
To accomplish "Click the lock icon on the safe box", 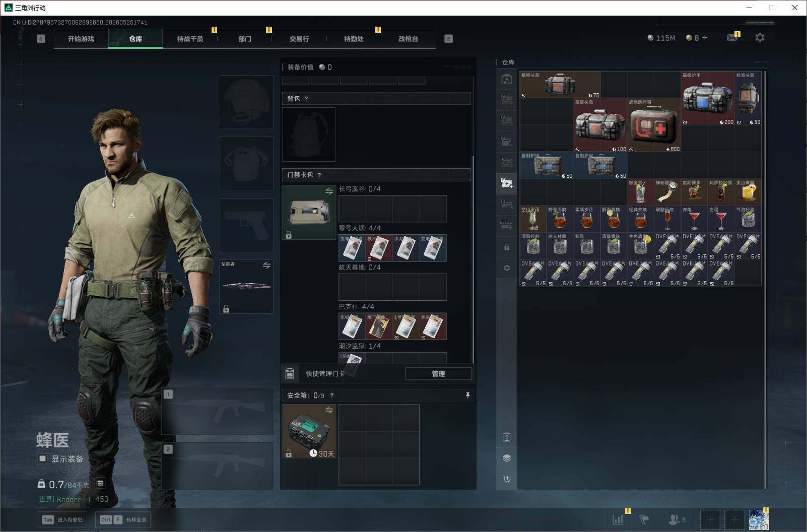I will click(289, 453).
